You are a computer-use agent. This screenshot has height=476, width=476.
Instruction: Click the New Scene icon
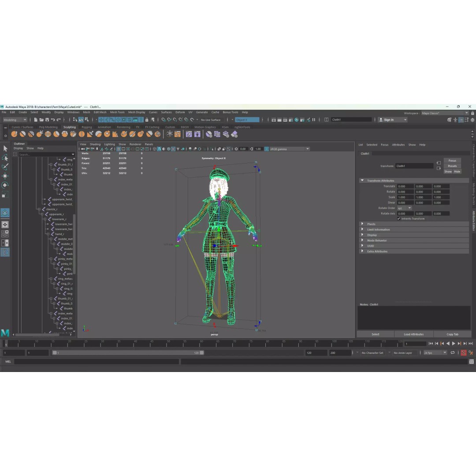click(36, 119)
